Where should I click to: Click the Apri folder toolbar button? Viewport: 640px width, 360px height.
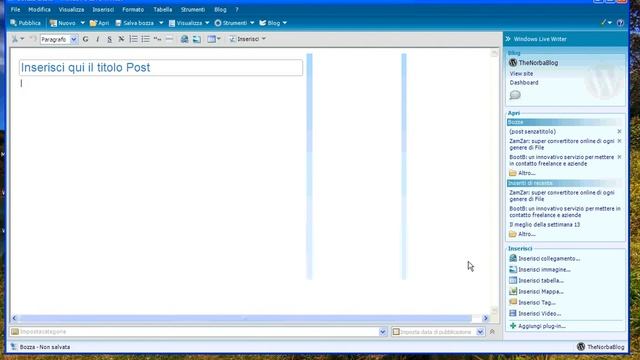click(x=99, y=23)
